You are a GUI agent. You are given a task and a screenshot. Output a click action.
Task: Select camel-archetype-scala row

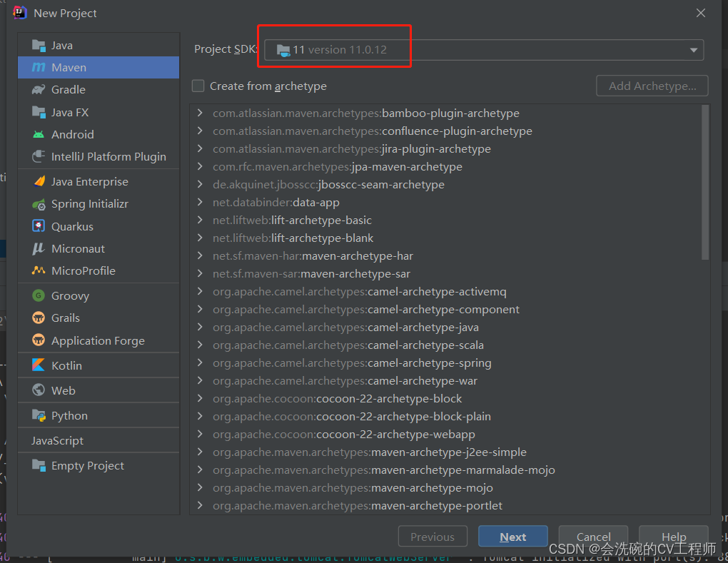(x=445, y=345)
